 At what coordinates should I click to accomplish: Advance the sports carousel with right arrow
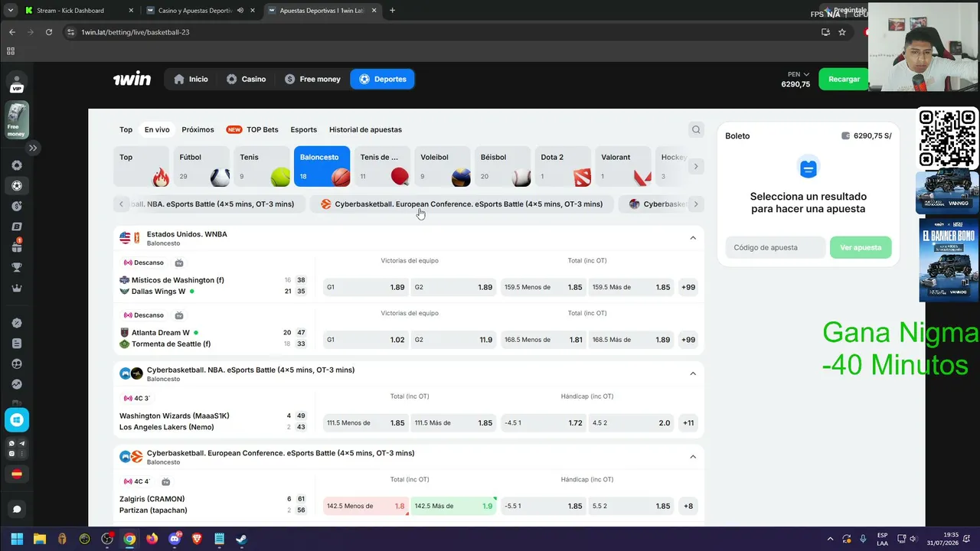pos(696,166)
